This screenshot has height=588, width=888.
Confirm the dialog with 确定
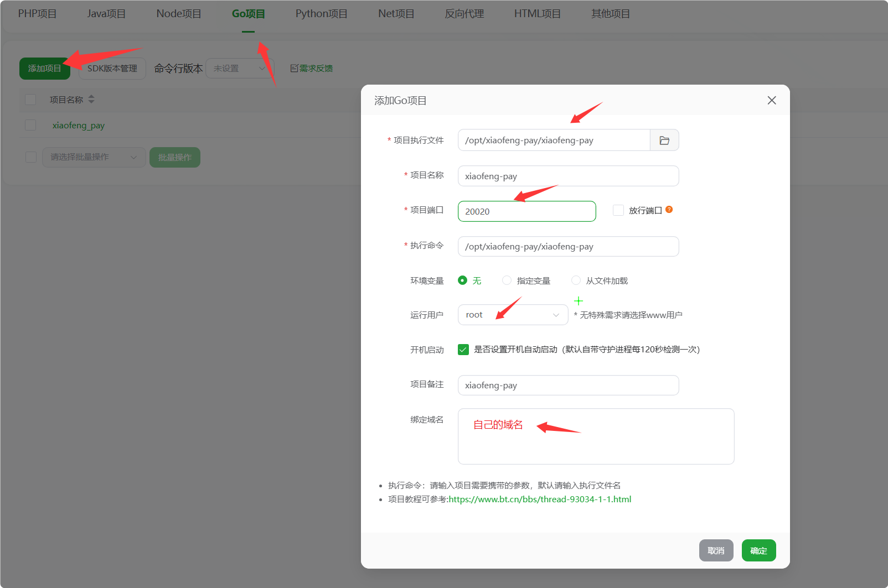[758, 550]
